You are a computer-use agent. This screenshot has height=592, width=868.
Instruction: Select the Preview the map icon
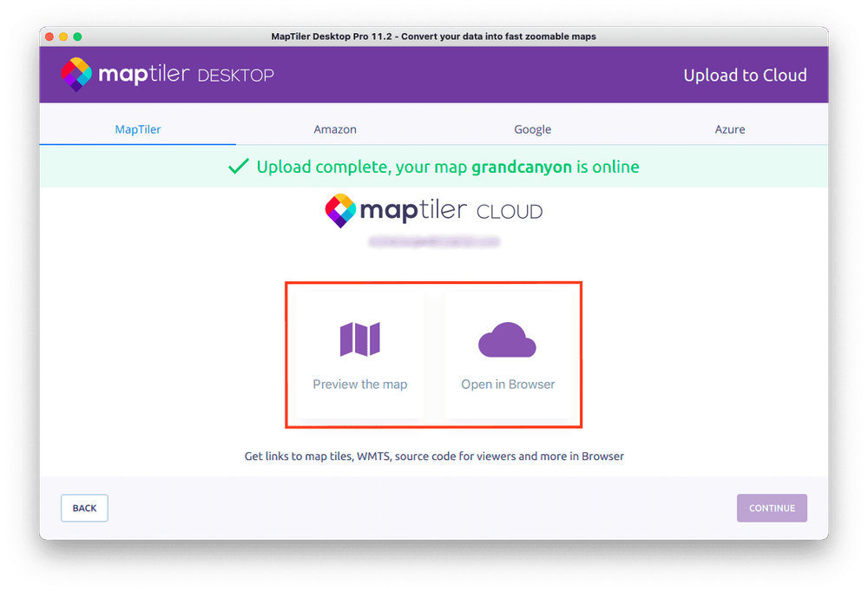(x=359, y=338)
